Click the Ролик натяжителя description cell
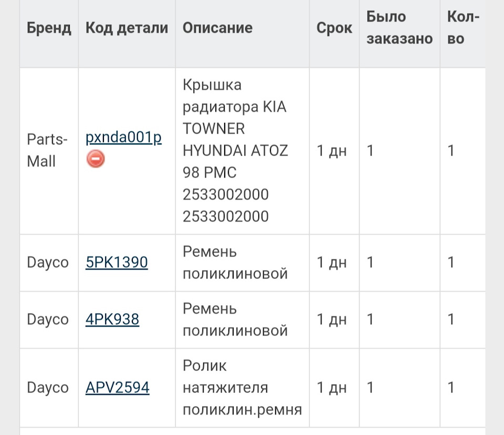Image resolution: width=504 pixels, height=435 pixels. tap(242, 388)
